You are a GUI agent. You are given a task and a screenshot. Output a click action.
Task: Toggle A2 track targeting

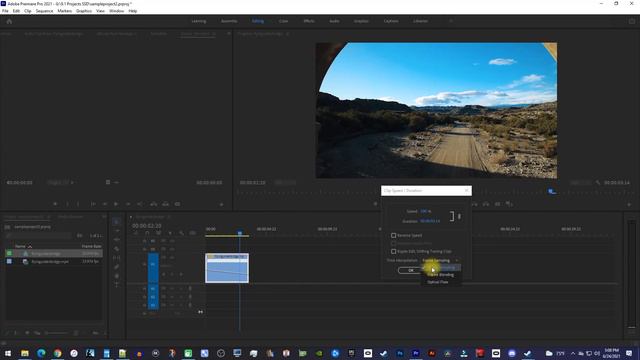153,297
